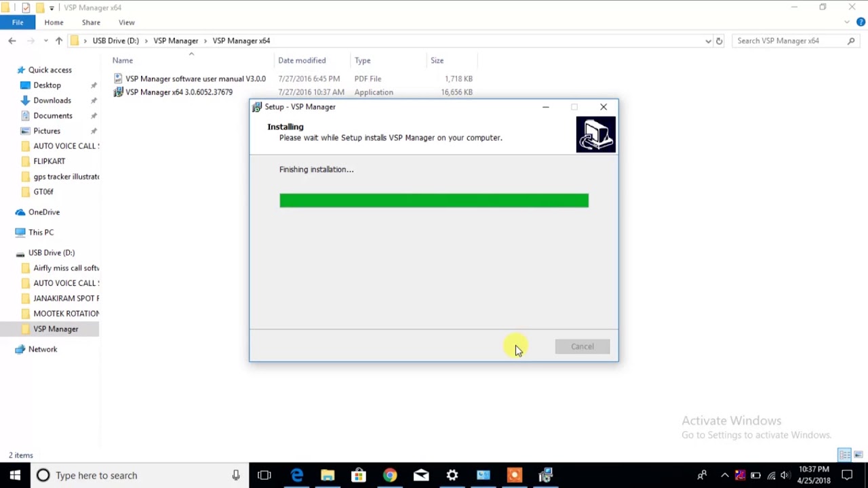Go to USB Drive (D:) in breadcrumb

[x=116, y=41]
